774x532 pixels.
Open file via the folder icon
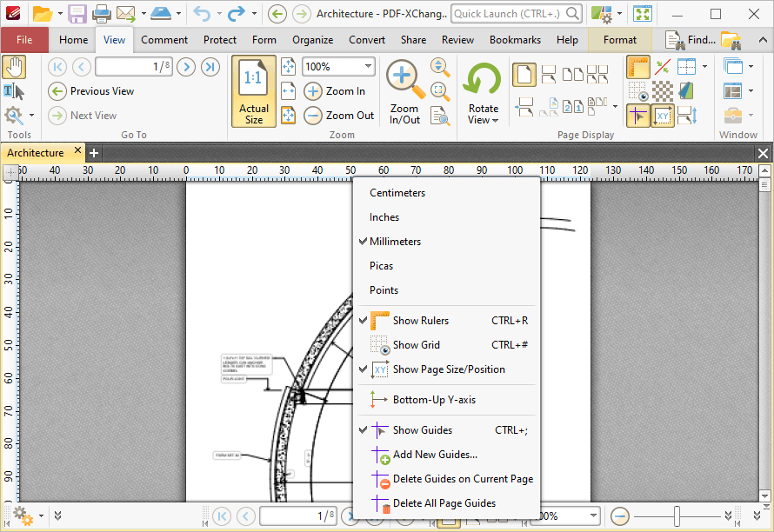(x=43, y=14)
